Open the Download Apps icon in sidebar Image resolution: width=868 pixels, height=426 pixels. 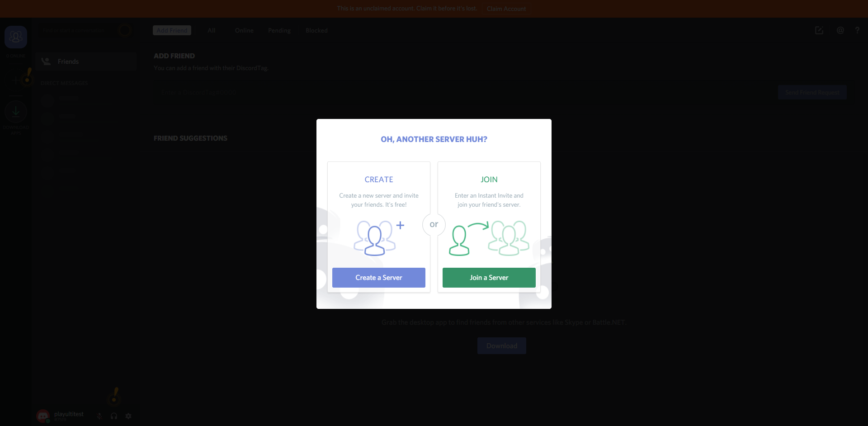16,112
